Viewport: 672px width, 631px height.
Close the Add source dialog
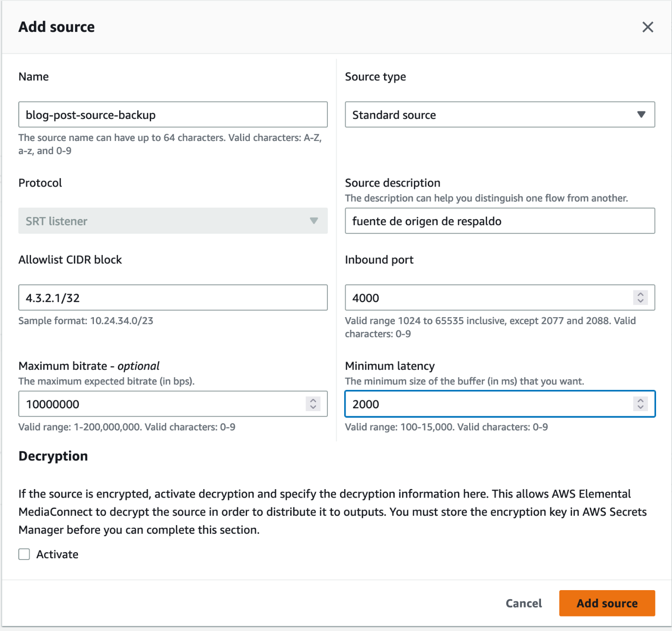pos(648,27)
